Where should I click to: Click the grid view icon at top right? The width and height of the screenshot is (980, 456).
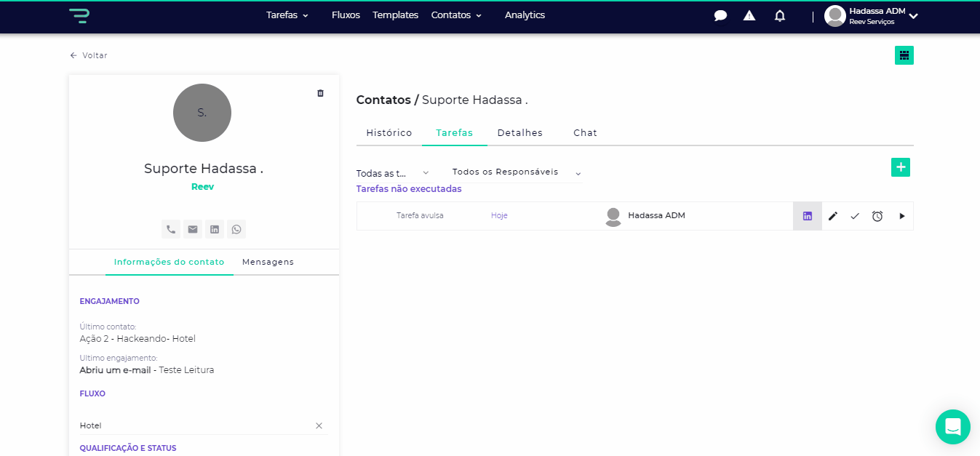click(x=904, y=55)
